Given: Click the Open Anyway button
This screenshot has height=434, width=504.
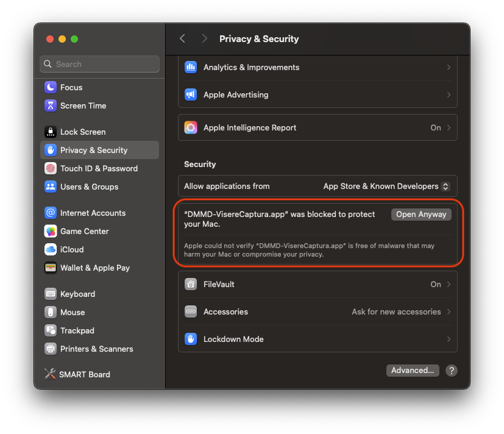Looking at the screenshot, I should [x=421, y=215].
